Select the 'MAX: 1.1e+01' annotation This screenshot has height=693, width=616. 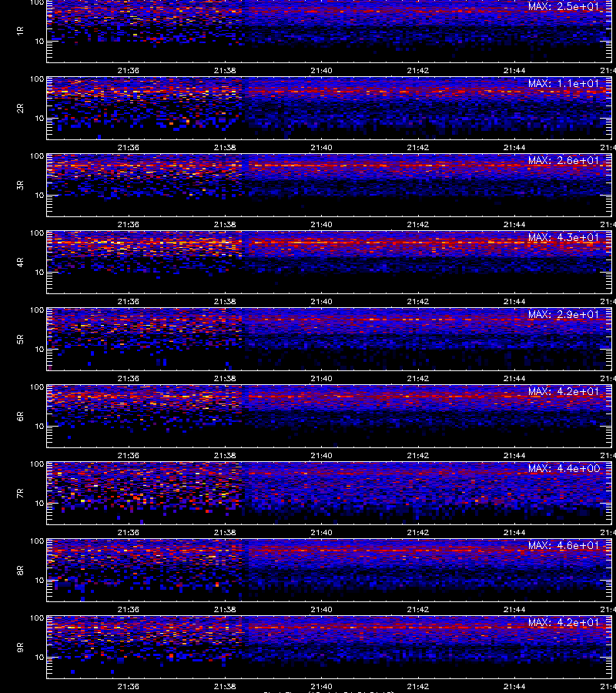click(x=564, y=83)
